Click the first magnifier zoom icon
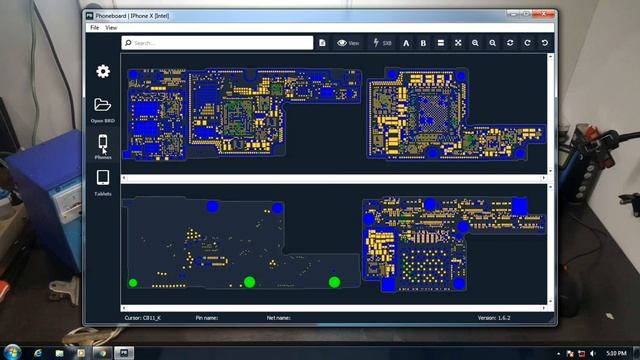 pyautogui.click(x=475, y=43)
